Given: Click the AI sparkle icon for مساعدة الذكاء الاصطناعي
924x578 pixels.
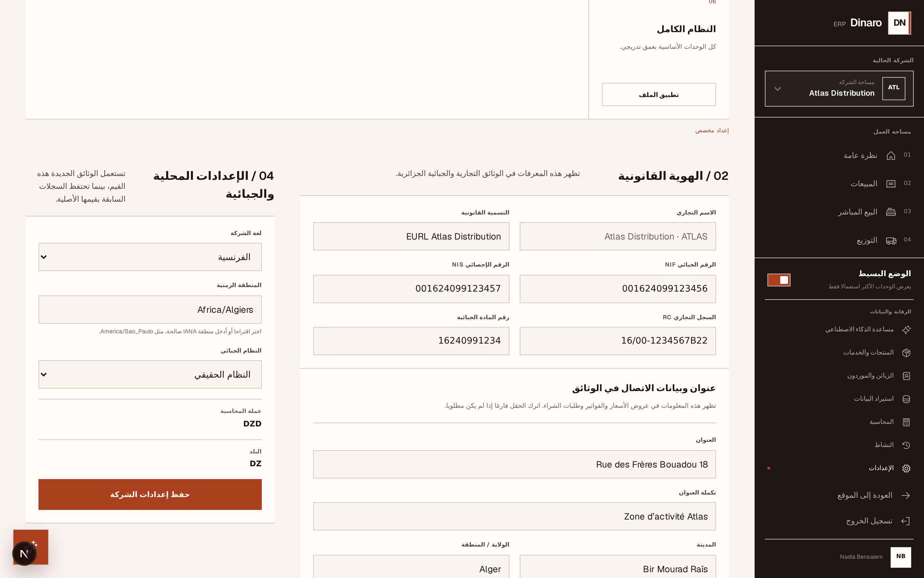Looking at the screenshot, I should pyautogui.click(x=906, y=329).
